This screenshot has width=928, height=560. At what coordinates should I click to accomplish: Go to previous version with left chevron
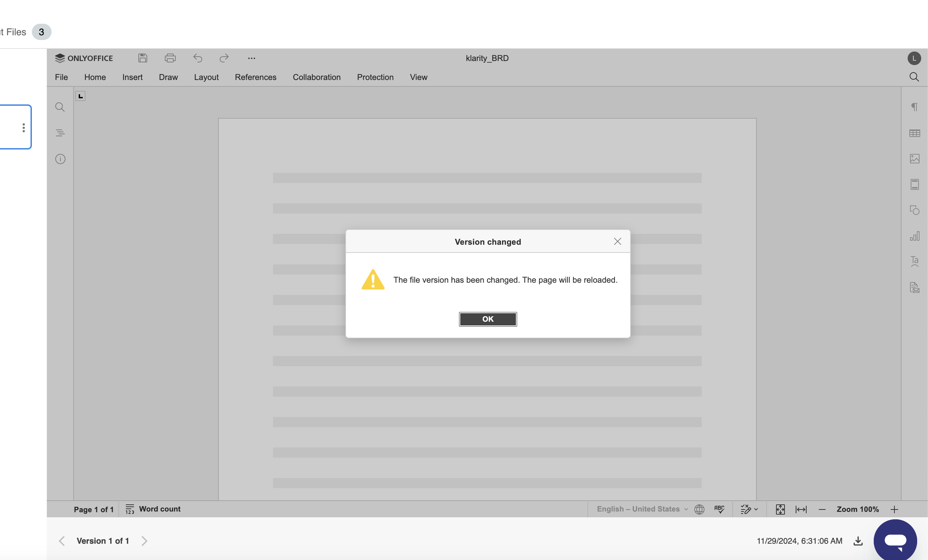tap(62, 541)
